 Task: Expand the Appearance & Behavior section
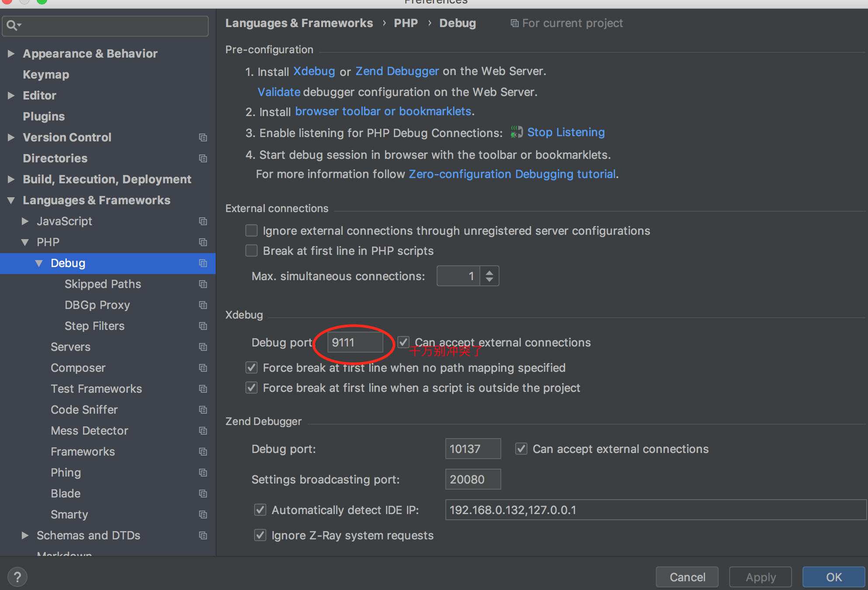pyautogui.click(x=11, y=54)
